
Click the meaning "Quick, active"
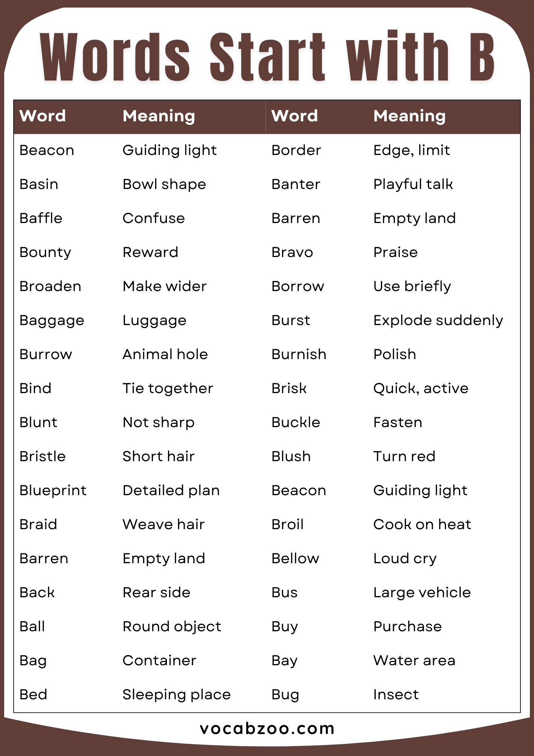(421, 388)
